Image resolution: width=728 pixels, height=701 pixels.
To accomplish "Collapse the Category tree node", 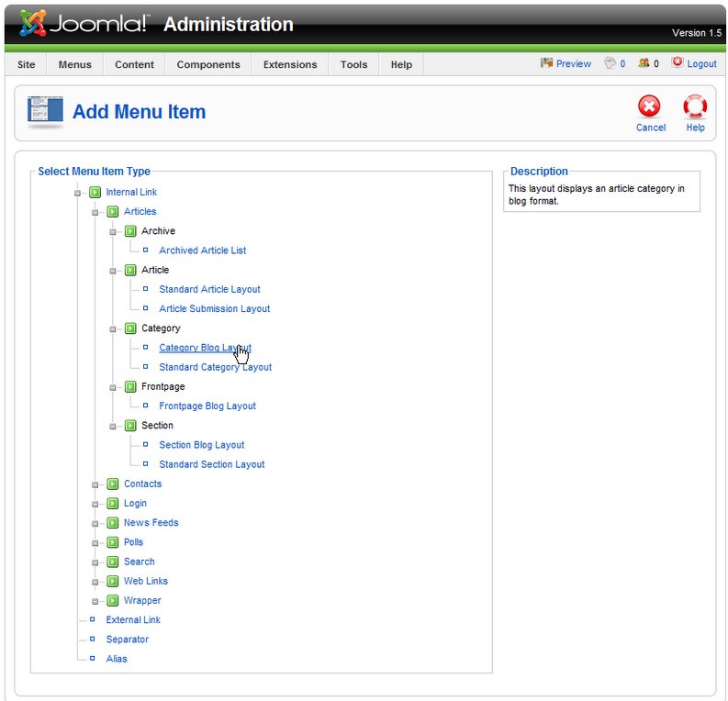I will point(113,329).
